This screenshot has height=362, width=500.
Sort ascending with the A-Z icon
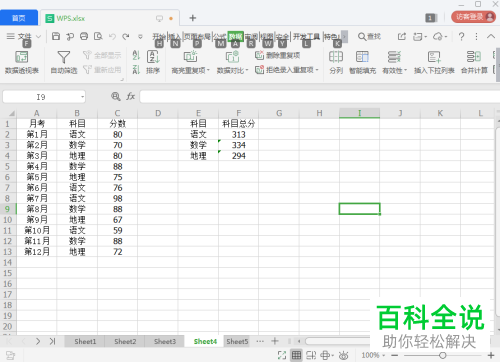coord(136,55)
